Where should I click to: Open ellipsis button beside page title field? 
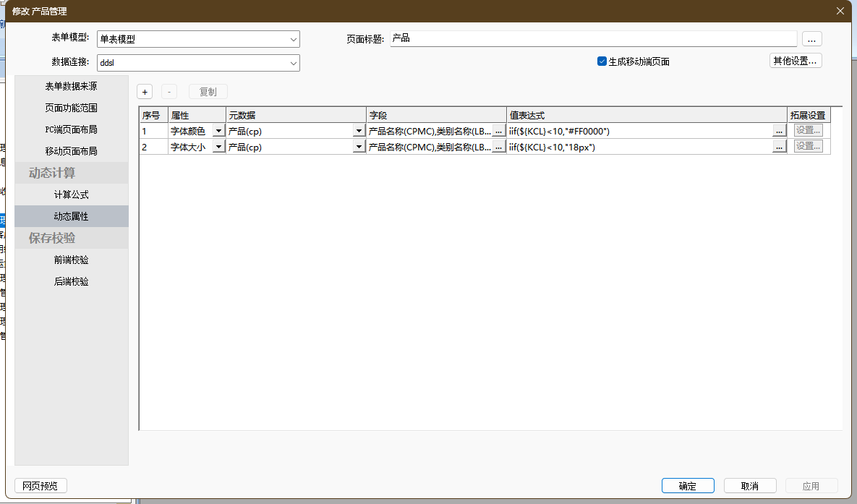point(811,39)
